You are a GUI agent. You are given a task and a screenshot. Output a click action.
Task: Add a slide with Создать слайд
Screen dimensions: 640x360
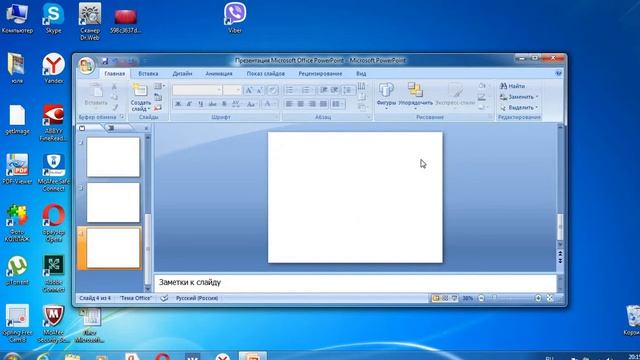pyautogui.click(x=140, y=97)
